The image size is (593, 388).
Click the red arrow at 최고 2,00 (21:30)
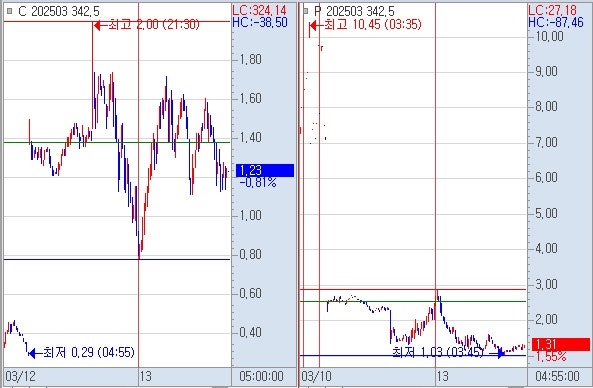coord(98,25)
